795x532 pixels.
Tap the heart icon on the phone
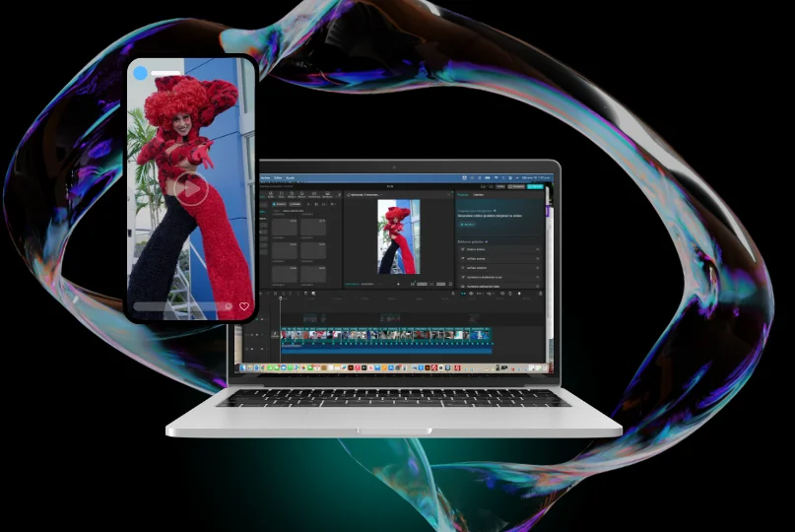244,306
